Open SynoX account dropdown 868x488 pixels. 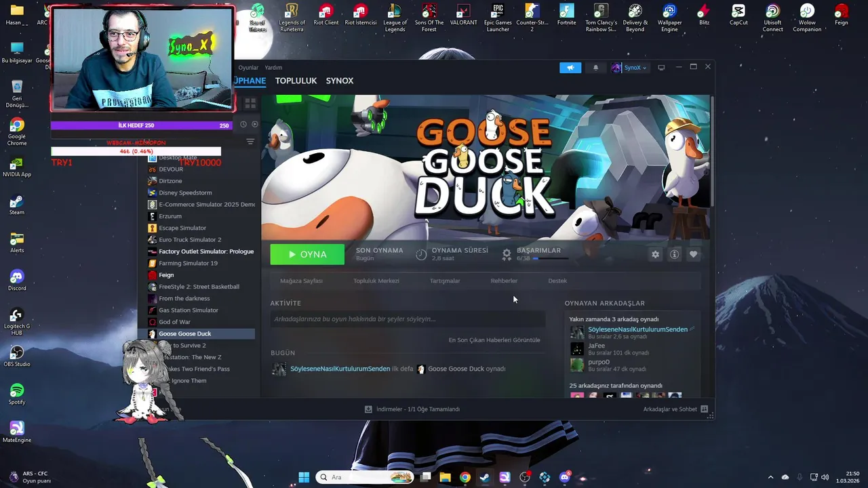click(629, 68)
